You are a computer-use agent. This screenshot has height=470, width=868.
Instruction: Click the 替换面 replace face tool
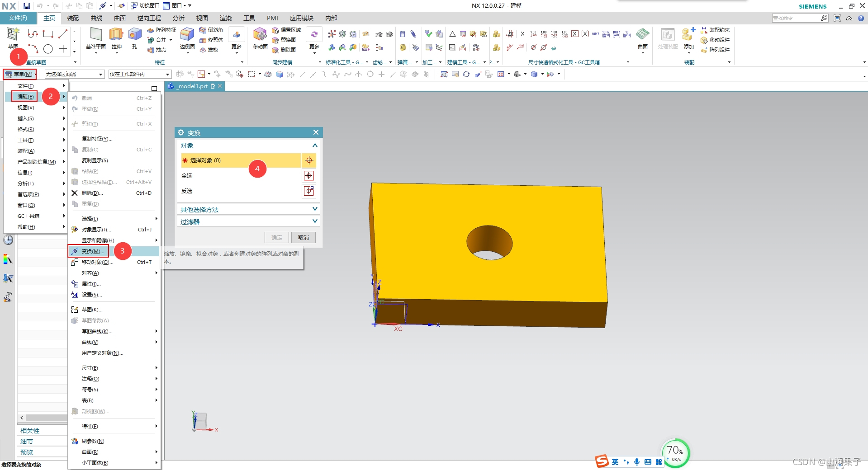pyautogui.click(x=284, y=40)
